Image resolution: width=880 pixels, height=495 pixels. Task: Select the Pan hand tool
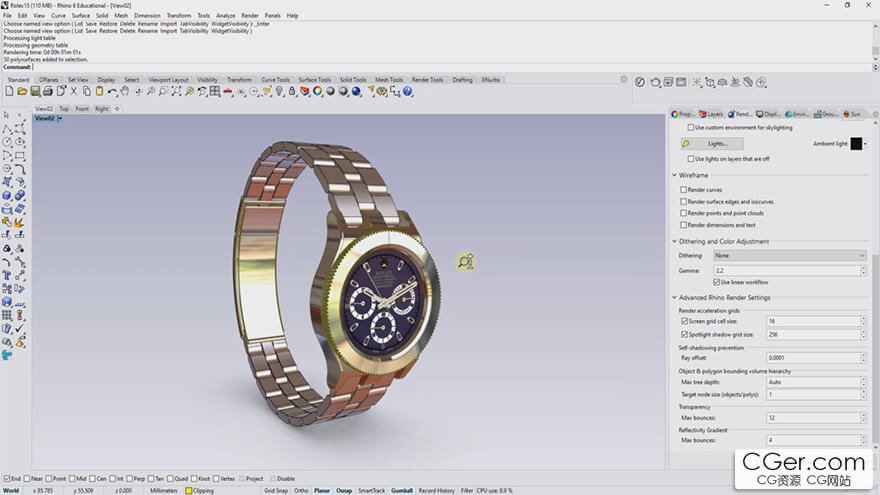[x=125, y=91]
